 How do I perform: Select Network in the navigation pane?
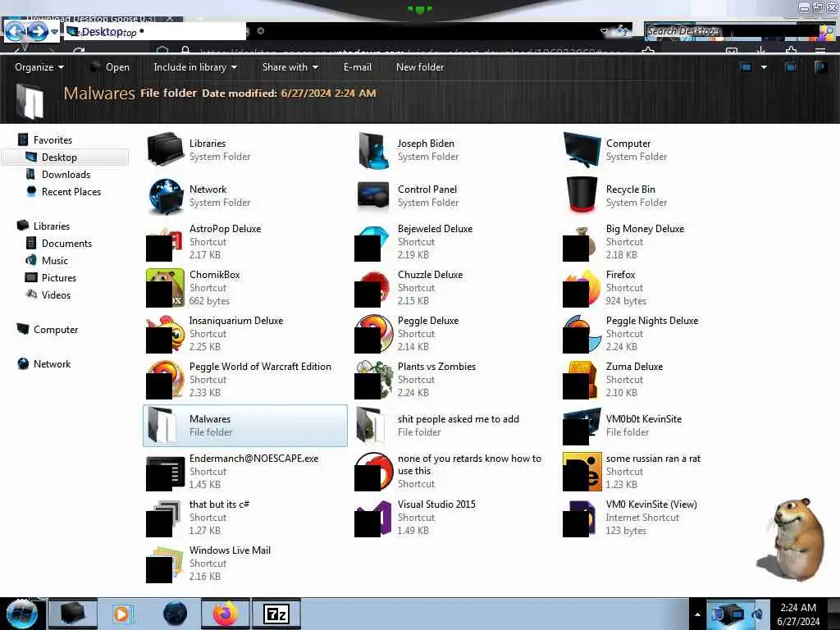pos(52,363)
